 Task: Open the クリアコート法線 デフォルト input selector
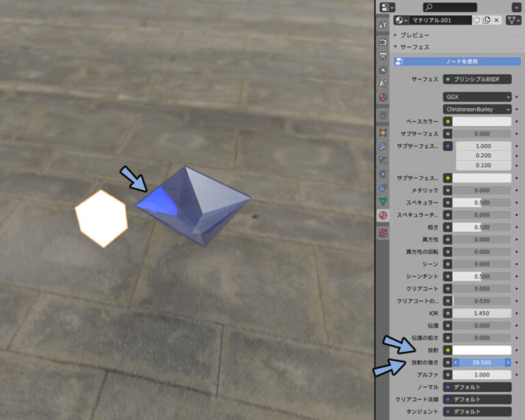[x=477, y=399]
